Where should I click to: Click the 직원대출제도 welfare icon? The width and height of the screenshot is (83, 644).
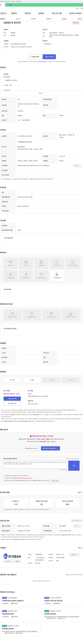[x=26, y=276]
